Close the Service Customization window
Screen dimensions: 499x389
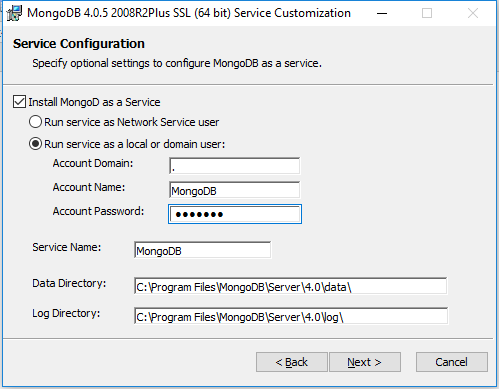click(x=473, y=13)
